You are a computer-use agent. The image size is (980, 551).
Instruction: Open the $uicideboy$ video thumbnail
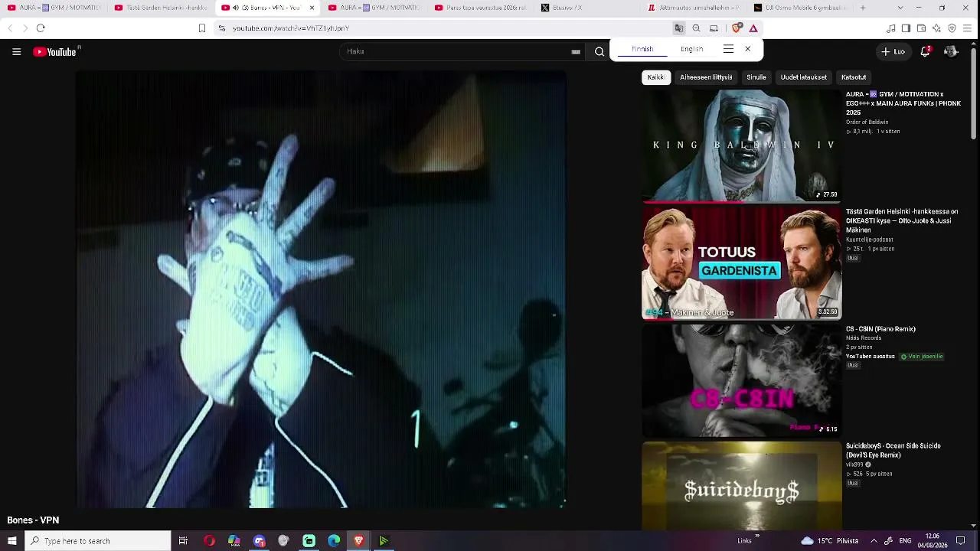741,486
